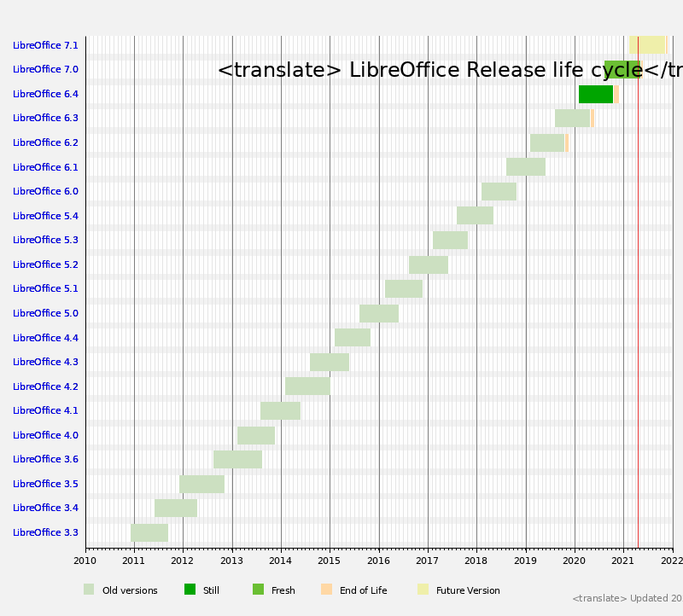Click the dark green Still legend swatch

point(190,590)
